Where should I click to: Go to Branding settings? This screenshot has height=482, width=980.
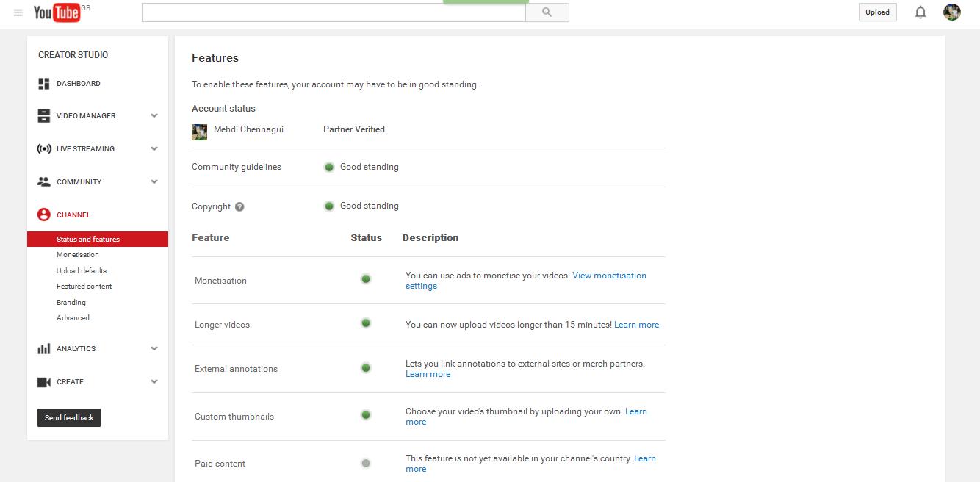[71, 303]
